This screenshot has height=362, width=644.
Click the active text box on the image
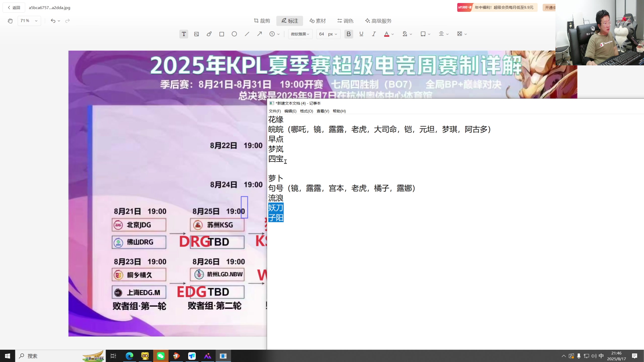tap(244, 207)
